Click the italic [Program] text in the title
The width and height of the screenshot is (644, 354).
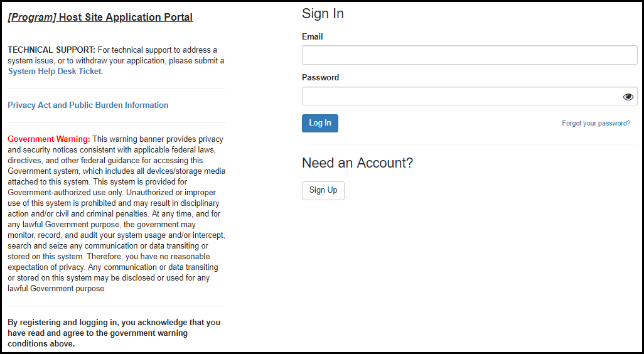pyautogui.click(x=32, y=18)
